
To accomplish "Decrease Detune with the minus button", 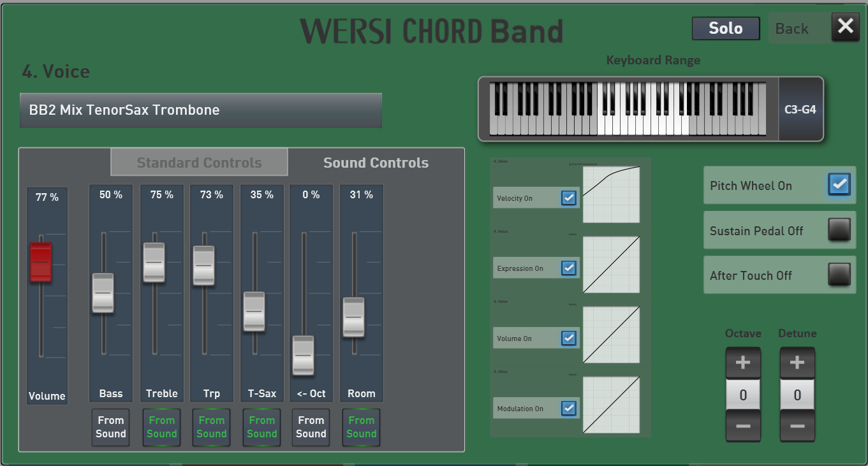I will pyautogui.click(x=797, y=426).
